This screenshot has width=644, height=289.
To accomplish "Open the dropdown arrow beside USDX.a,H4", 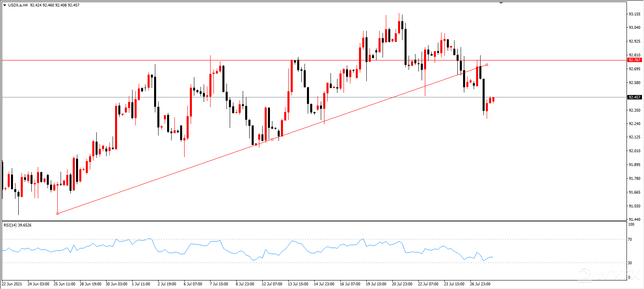I will tap(4, 5).
